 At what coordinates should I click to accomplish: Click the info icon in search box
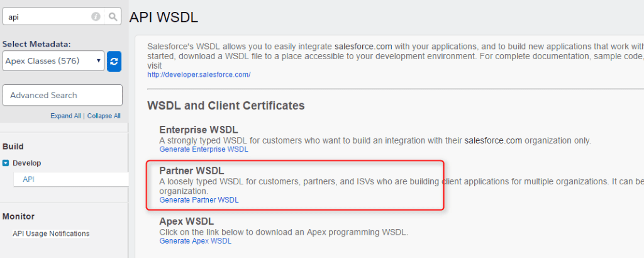96,17
